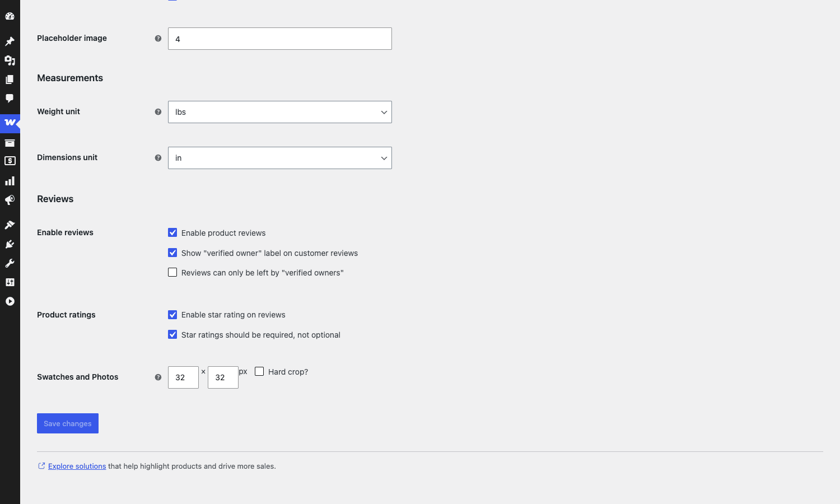
Task: Click external link icon before Explore solutions
Action: pyautogui.click(x=41, y=466)
